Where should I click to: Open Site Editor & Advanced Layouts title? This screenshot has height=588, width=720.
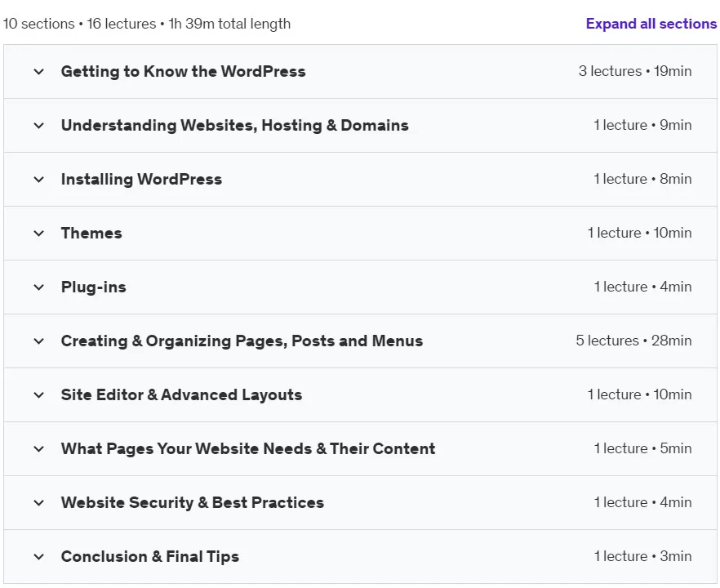[x=181, y=394]
